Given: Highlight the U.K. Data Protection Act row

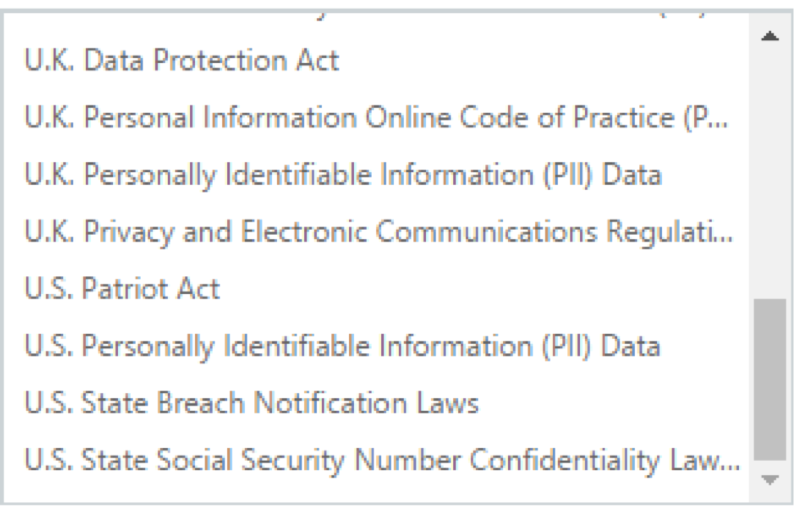Looking at the screenshot, I should coord(180,61).
